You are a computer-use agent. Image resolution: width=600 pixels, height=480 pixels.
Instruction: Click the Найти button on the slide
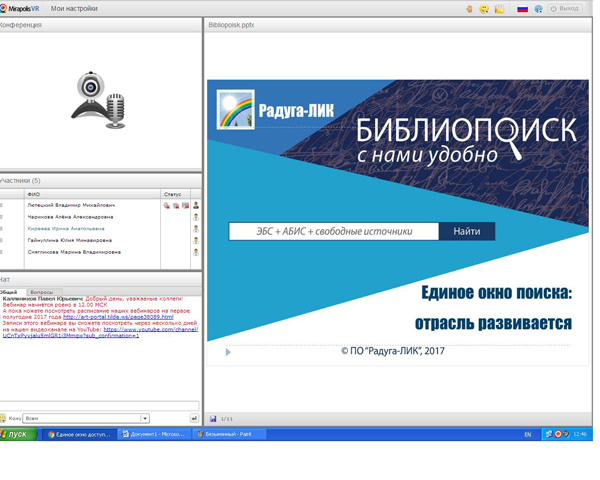(467, 231)
